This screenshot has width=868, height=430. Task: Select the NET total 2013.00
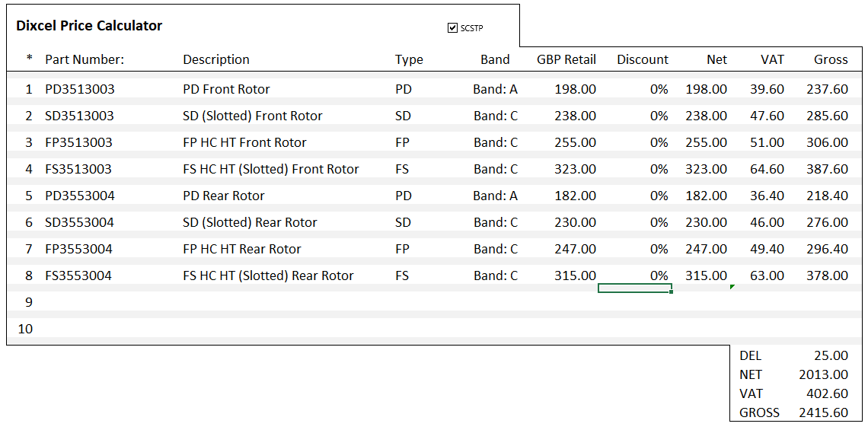pos(824,374)
